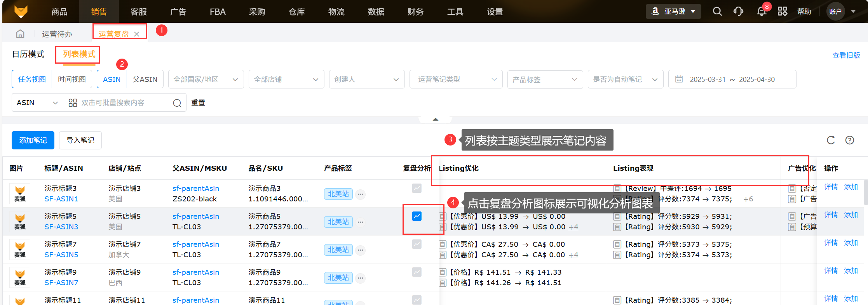Click the 添加笔记 button
The height and width of the screenshot is (305, 868).
coord(33,140)
